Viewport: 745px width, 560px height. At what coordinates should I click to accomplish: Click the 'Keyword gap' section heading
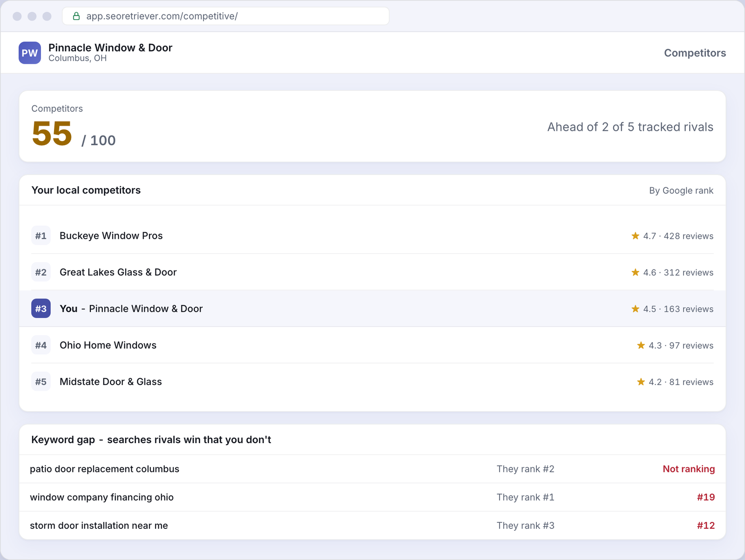151,440
